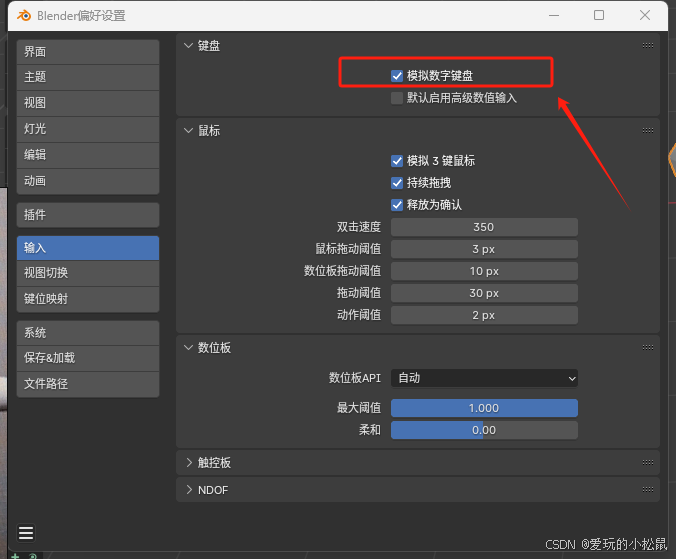This screenshot has height=559, width=676.
Task: Open the 灯光 preferences tab
Action: 88,129
